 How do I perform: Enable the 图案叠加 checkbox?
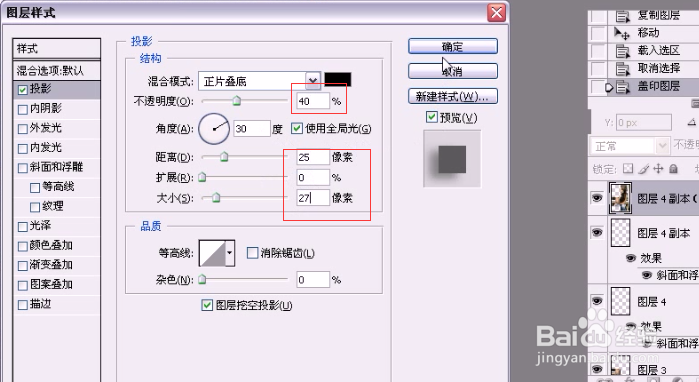click(x=23, y=286)
